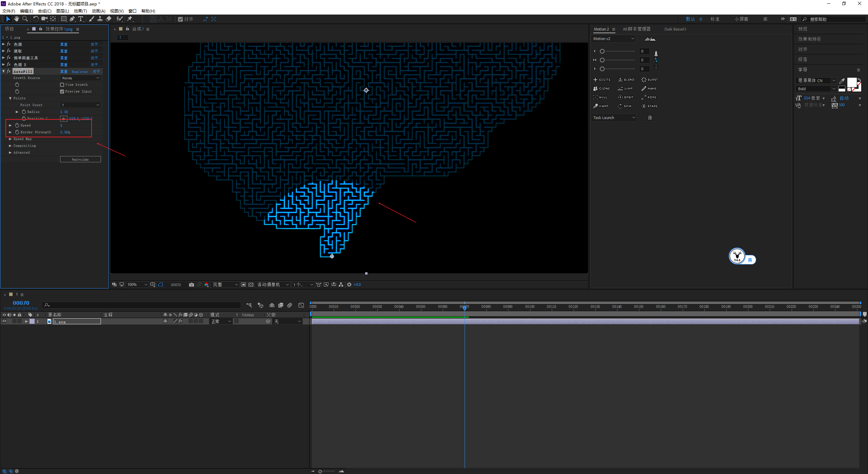Switch to the 项目 panel tab
This screenshot has height=474, width=868.
(9, 29)
